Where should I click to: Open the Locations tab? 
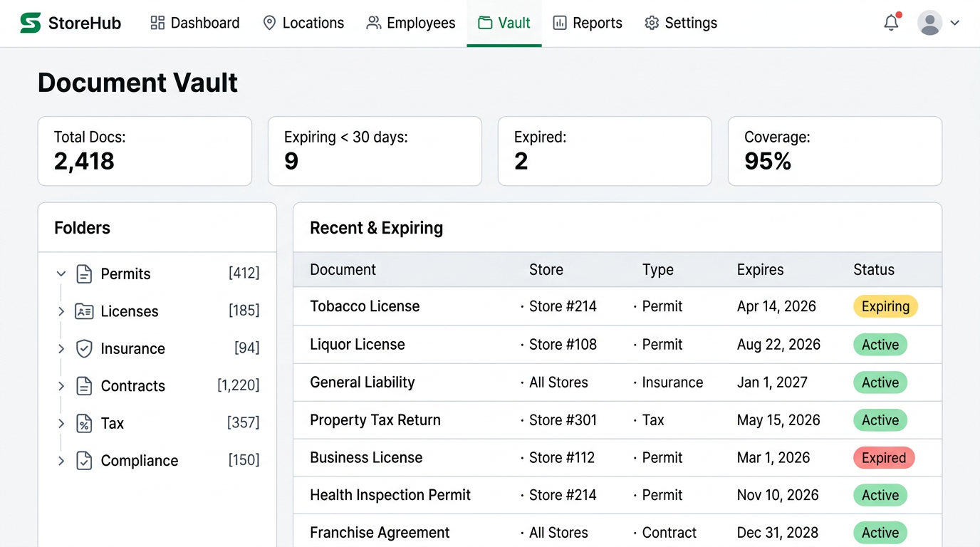point(303,23)
